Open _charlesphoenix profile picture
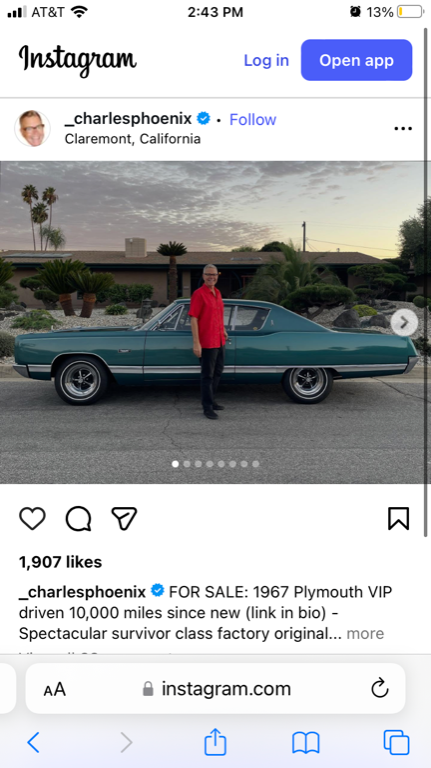The width and height of the screenshot is (431, 768). 32,128
